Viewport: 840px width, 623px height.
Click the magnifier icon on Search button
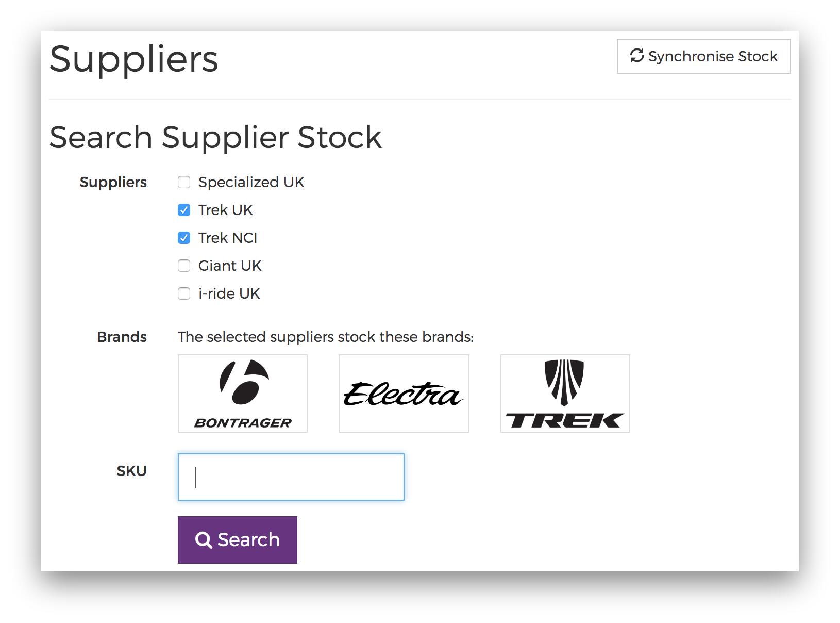point(204,539)
